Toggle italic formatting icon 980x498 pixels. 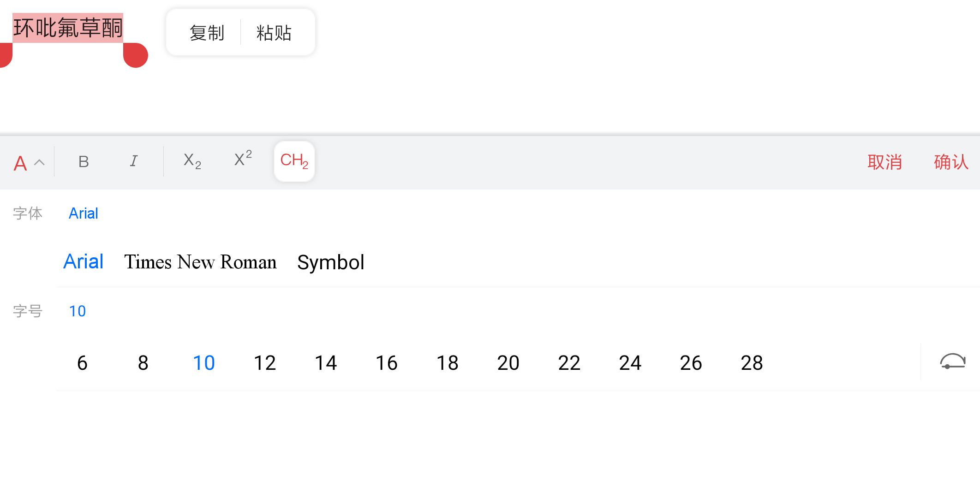pos(133,161)
